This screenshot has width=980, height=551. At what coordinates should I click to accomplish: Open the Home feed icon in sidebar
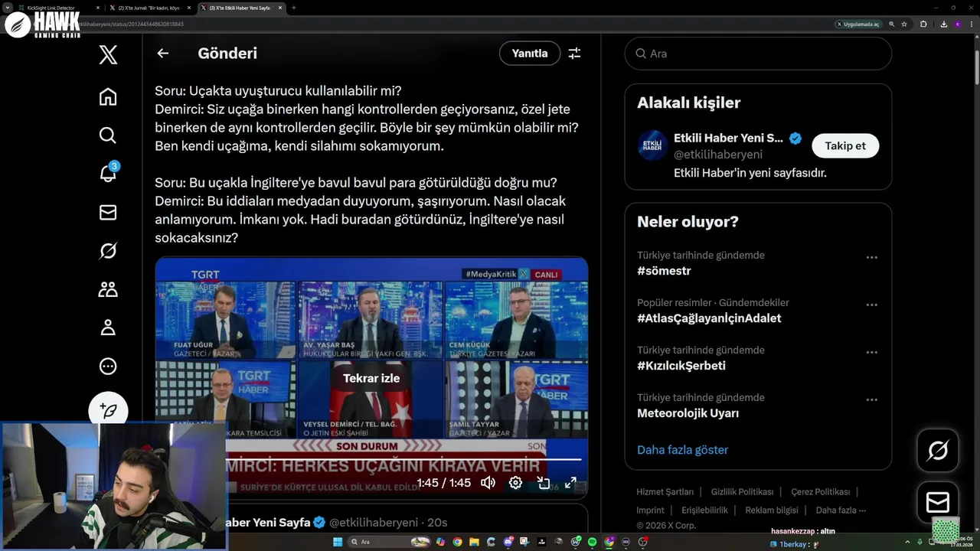108,96
